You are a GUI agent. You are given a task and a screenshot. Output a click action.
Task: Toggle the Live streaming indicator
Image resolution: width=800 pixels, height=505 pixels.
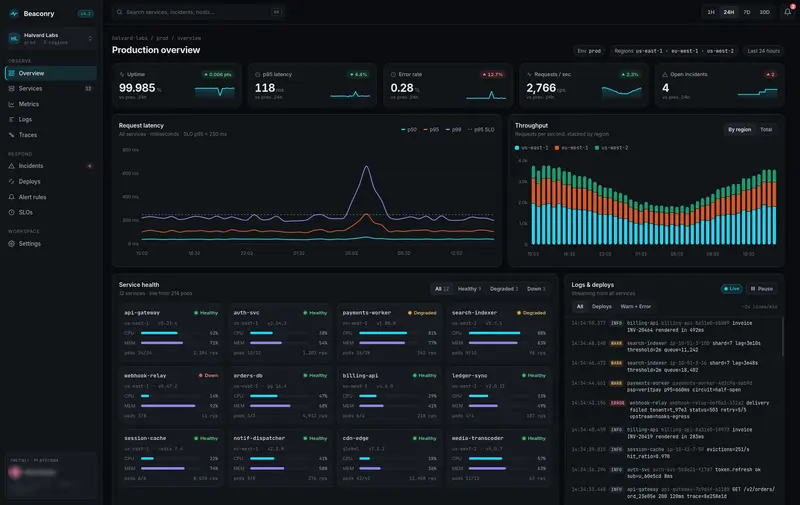click(731, 289)
